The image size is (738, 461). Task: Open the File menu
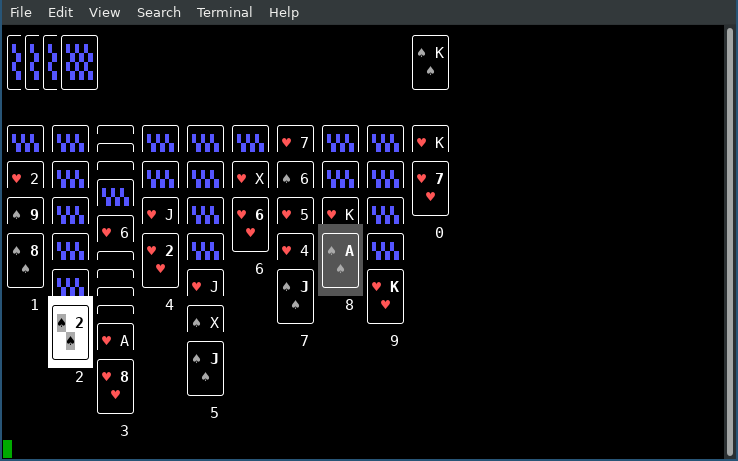[21, 12]
